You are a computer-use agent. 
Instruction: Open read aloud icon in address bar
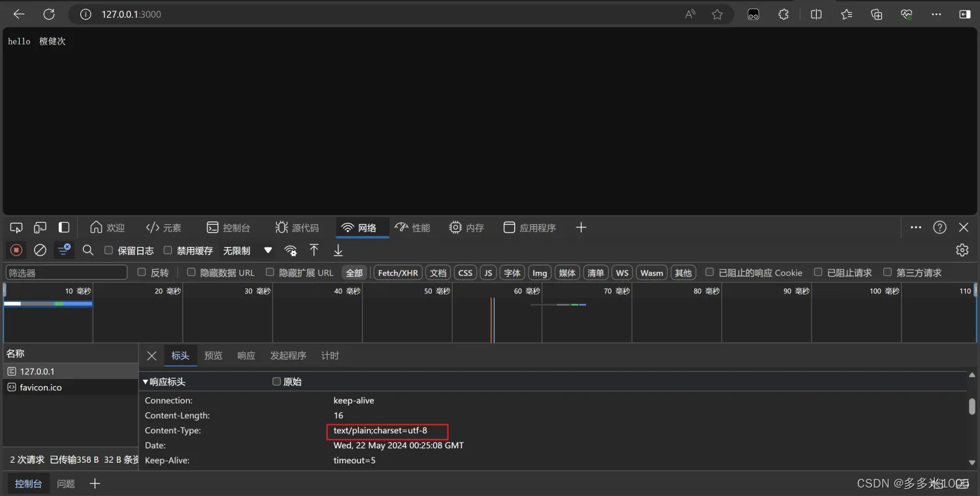point(691,14)
